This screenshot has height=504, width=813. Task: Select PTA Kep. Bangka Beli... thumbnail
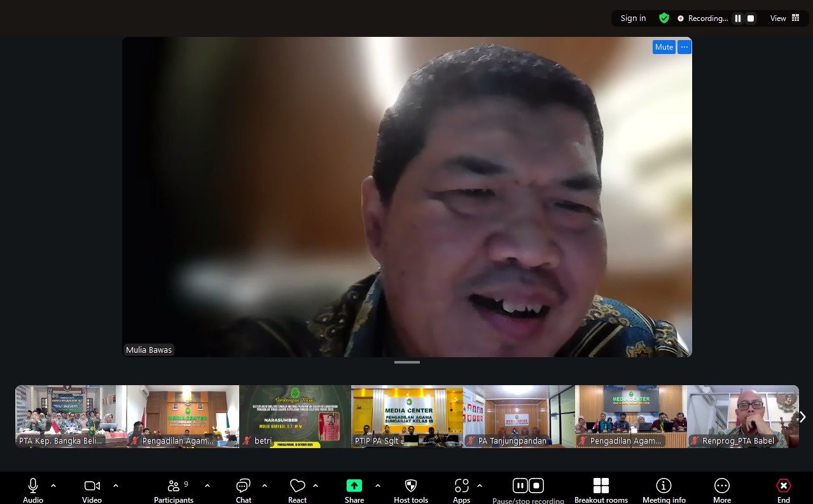(x=71, y=416)
